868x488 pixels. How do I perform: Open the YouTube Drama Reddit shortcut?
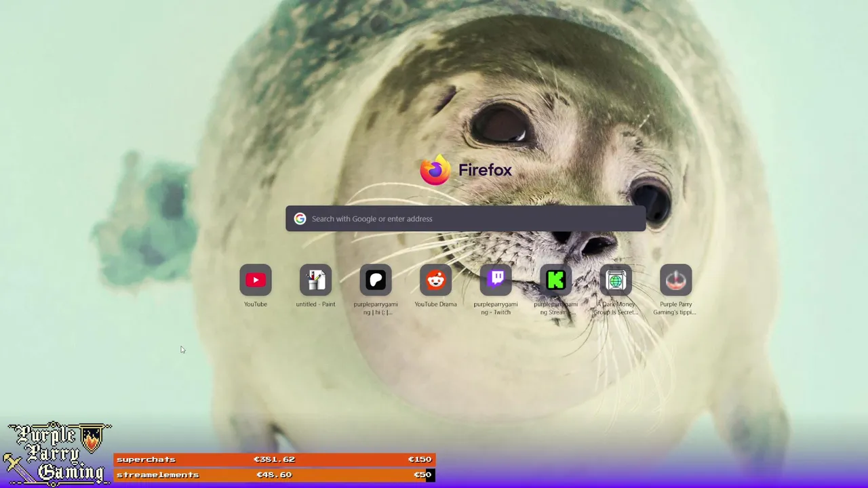pyautogui.click(x=435, y=280)
